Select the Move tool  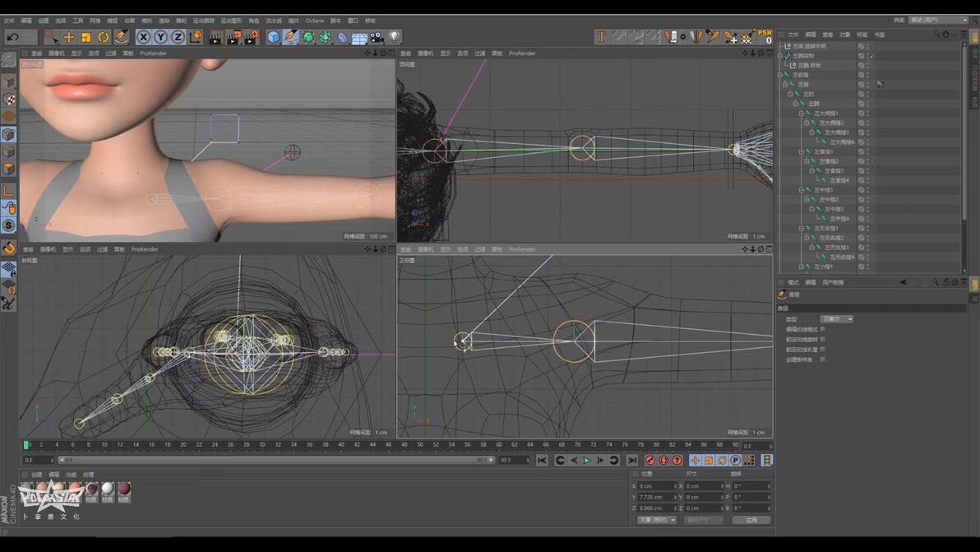(69, 37)
